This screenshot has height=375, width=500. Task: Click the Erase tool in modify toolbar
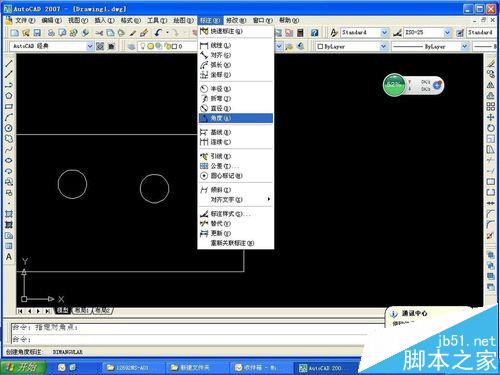(x=491, y=63)
